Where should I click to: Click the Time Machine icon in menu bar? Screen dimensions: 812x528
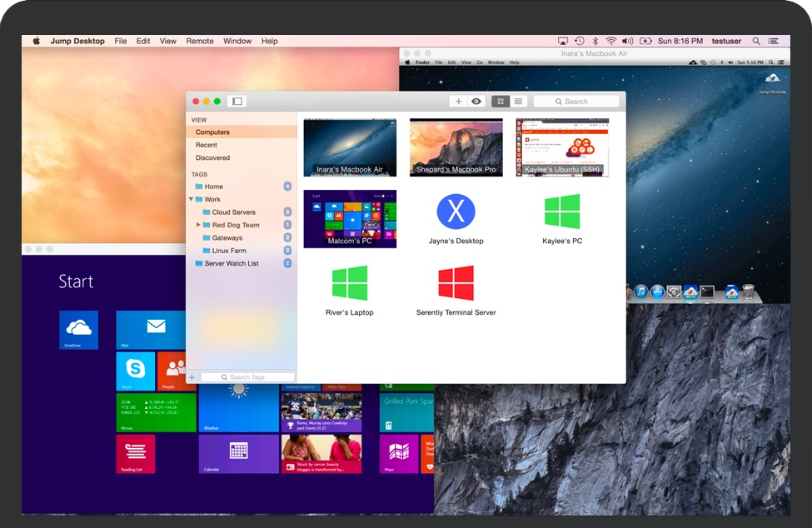click(x=580, y=41)
